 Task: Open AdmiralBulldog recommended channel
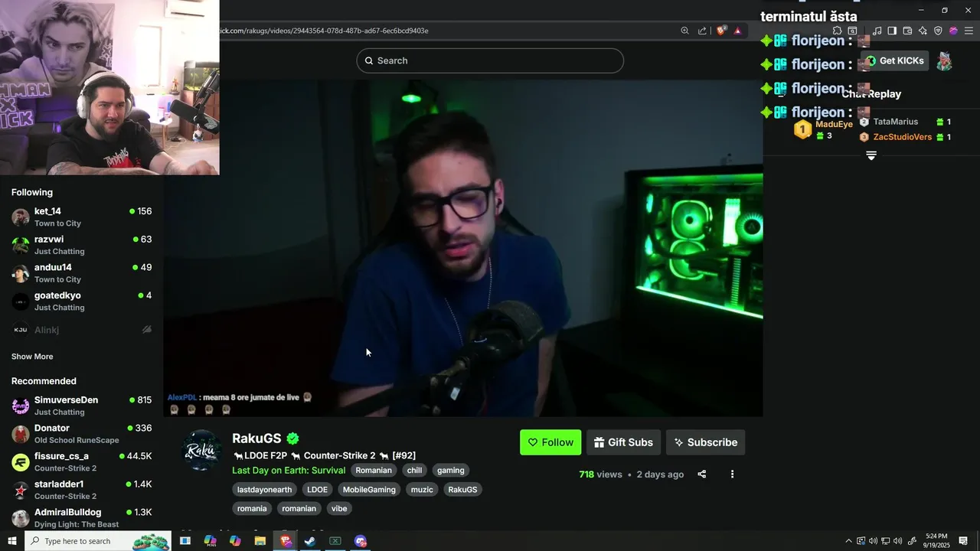click(x=81, y=518)
